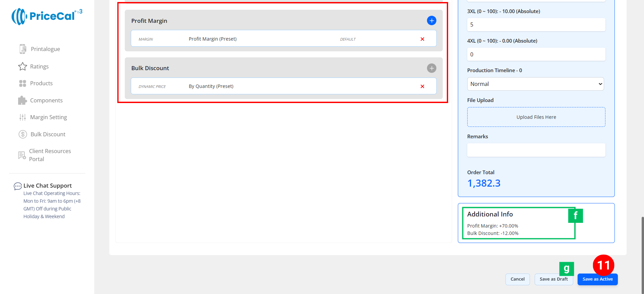Open Client Resources Portal

pyautogui.click(x=50, y=155)
